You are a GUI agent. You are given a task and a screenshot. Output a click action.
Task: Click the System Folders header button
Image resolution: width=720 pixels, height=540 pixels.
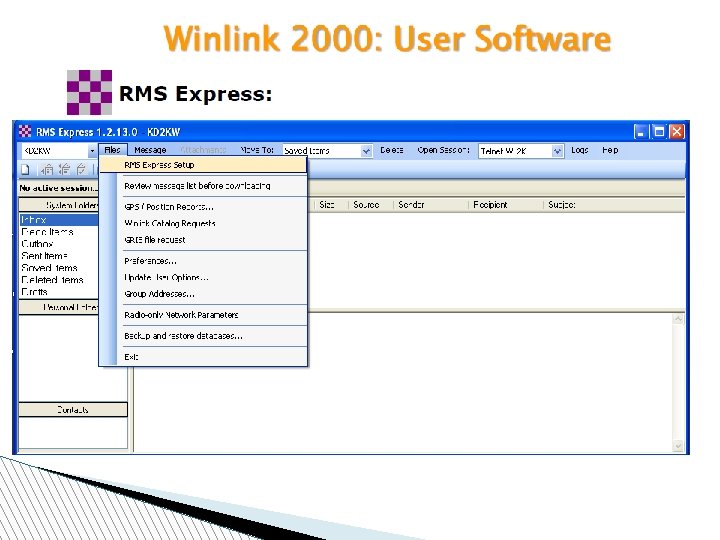(59, 205)
